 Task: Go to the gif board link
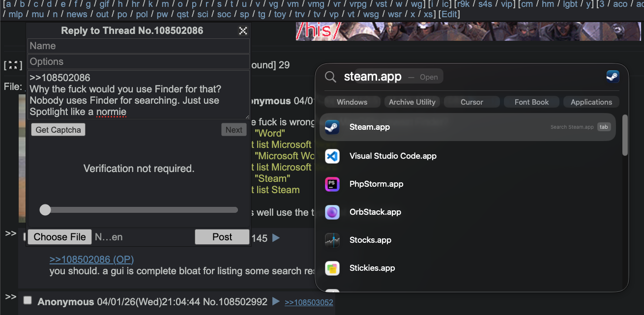pyautogui.click(x=104, y=4)
